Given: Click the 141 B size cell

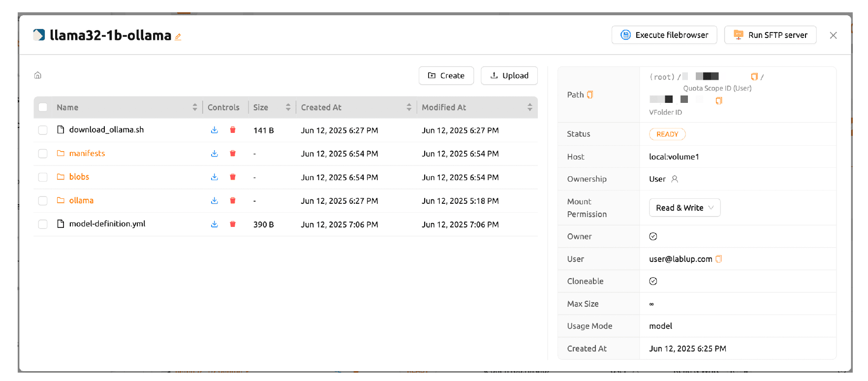Looking at the screenshot, I should pos(263,130).
